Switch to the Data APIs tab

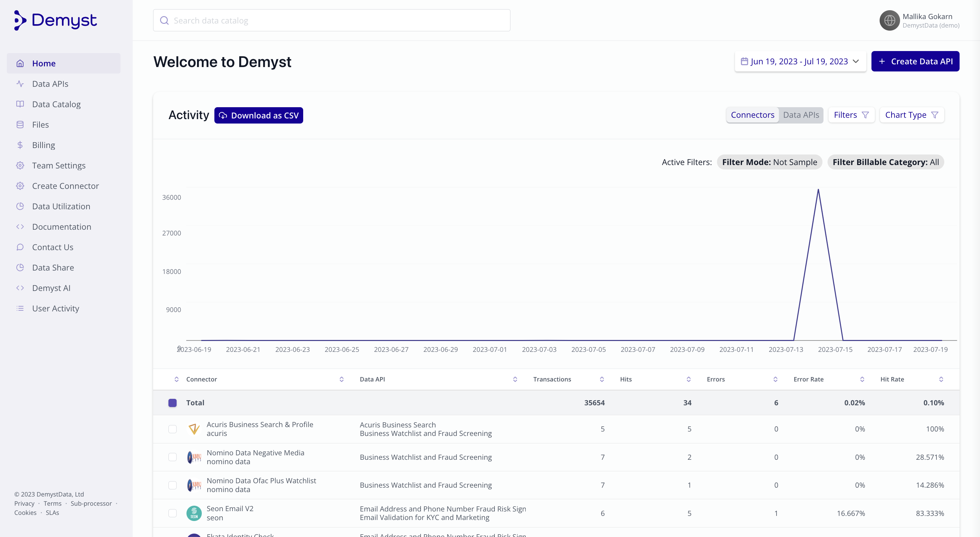801,115
